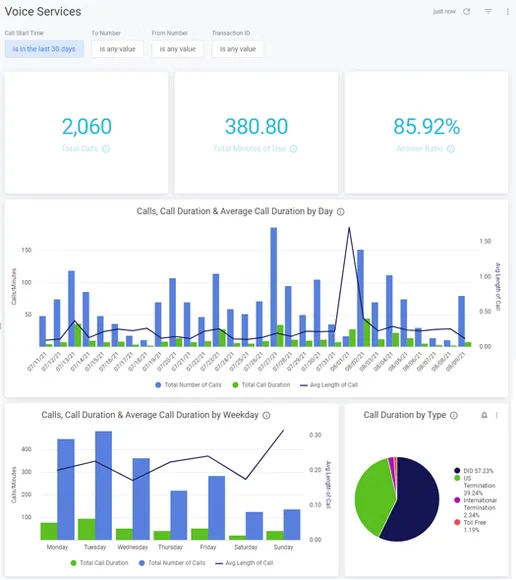
Task: Show info for Call Duration by Weekday chart
Action: pyautogui.click(x=266, y=415)
